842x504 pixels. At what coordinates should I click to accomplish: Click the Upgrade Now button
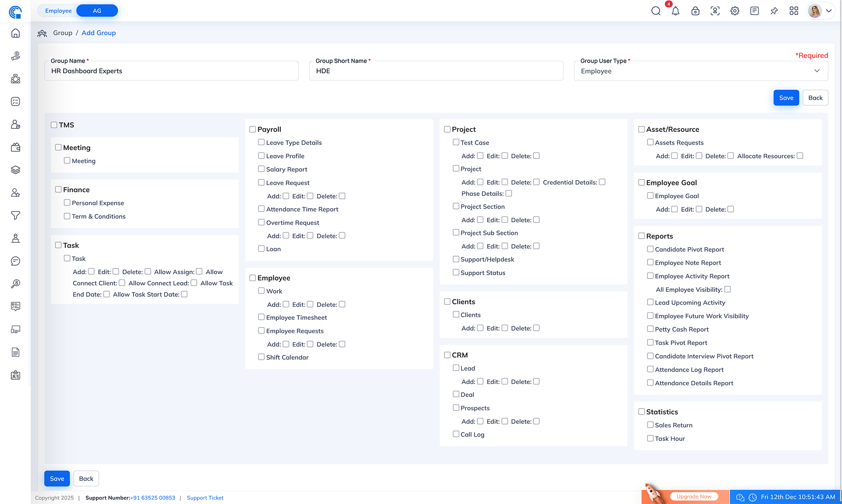point(694,497)
